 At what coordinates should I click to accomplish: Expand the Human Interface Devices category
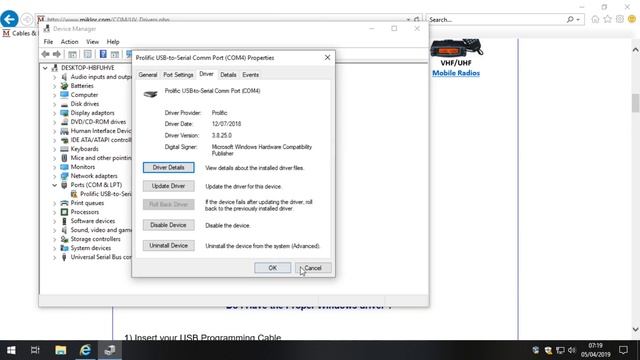(x=54, y=131)
